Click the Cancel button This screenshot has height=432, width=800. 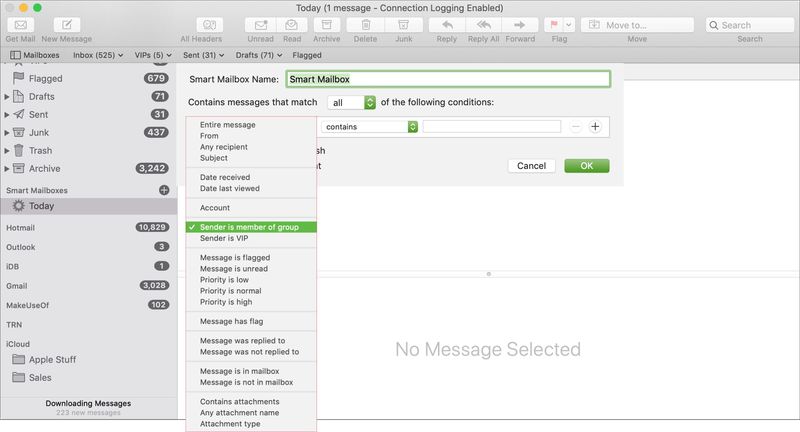pyautogui.click(x=531, y=166)
